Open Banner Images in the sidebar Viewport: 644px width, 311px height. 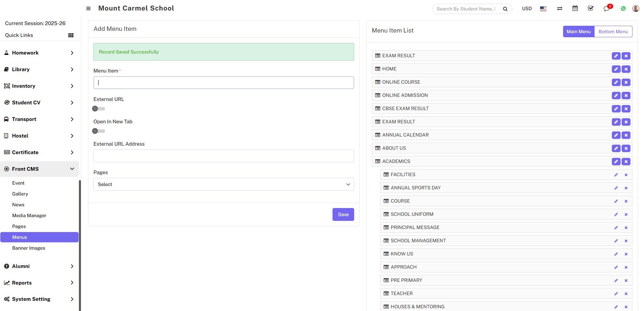tap(29, 248)
